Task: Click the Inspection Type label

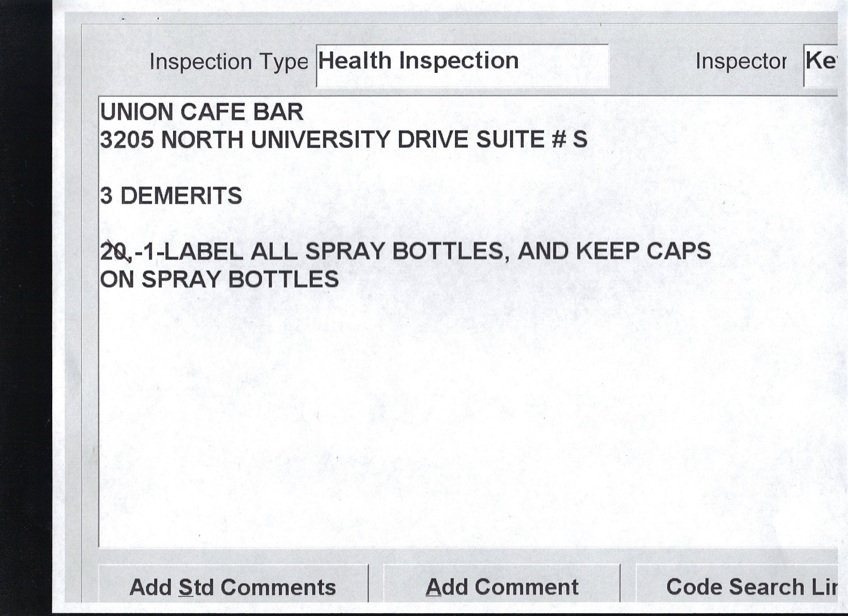Action: tap(228, 62)
